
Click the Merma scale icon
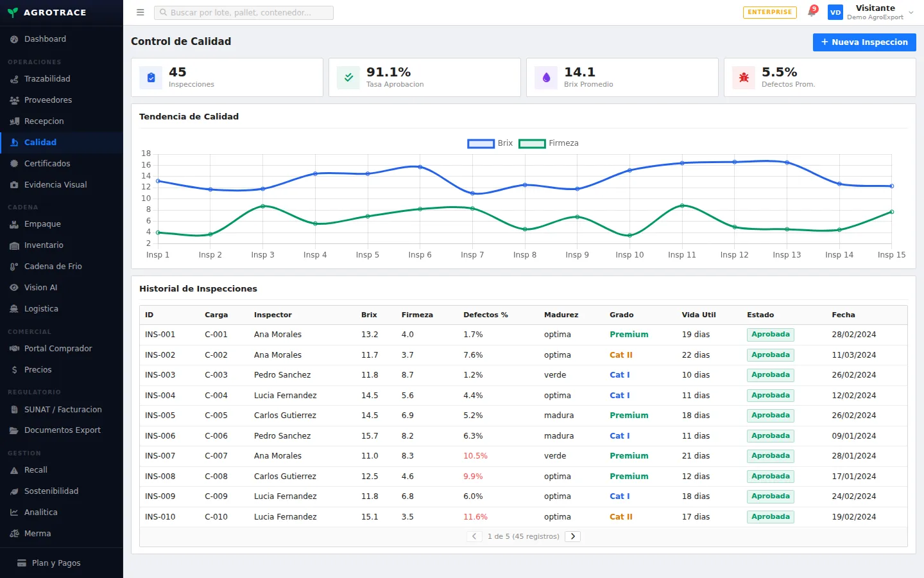coord(14,534)
